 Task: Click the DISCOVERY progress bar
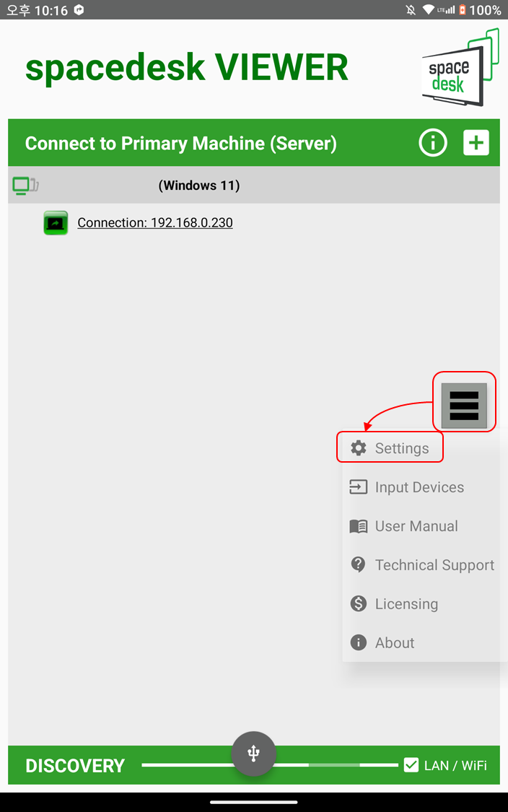270,765
